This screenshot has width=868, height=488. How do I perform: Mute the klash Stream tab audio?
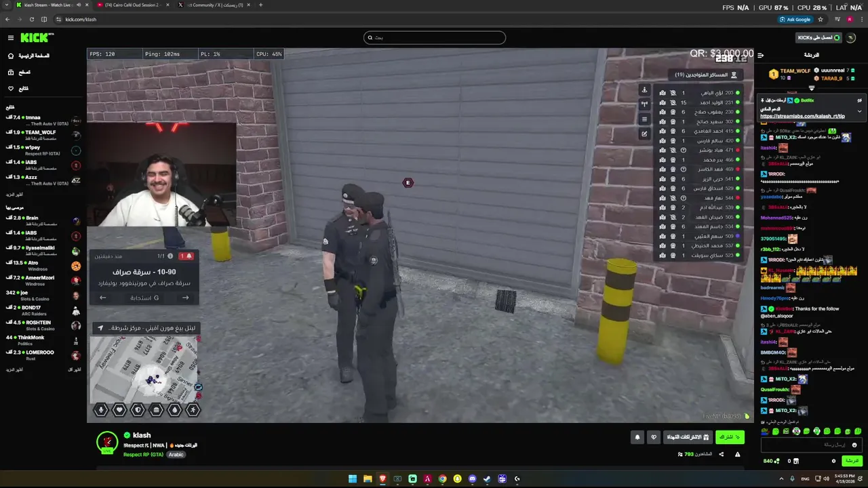(x=78, y=5)
